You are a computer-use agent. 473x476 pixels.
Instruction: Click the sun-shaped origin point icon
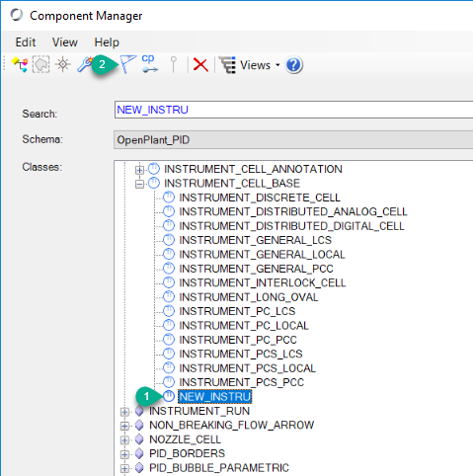point(63,64)
